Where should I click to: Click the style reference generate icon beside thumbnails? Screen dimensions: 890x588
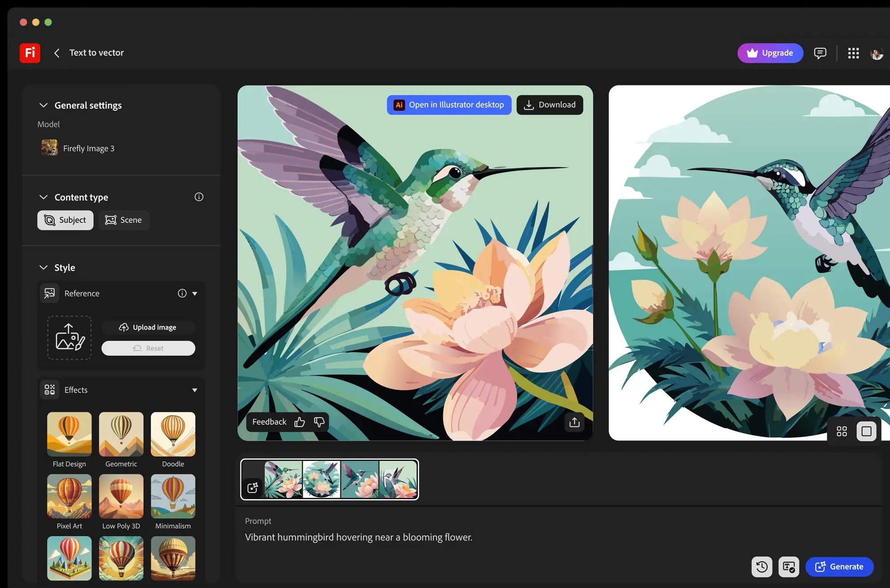click(x=252, y=487)
